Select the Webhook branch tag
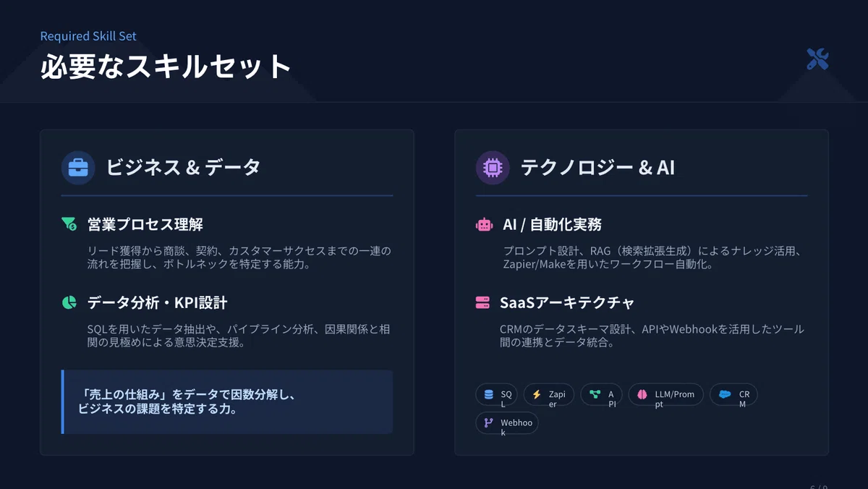 tap(507, 422)
